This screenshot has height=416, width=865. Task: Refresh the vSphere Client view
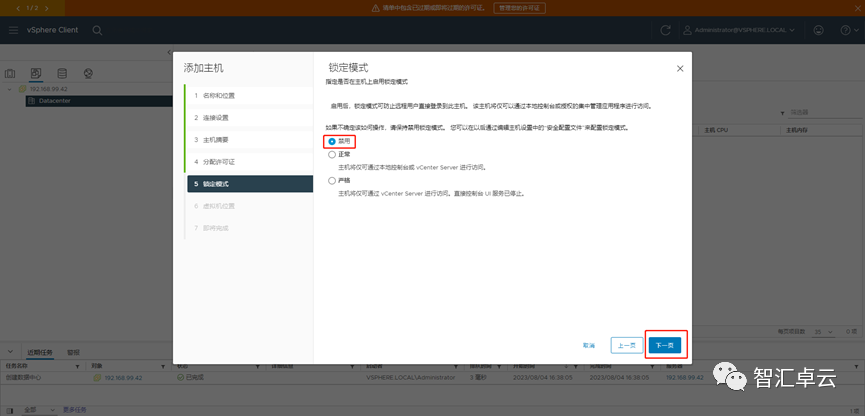click(x=665, y=30)
